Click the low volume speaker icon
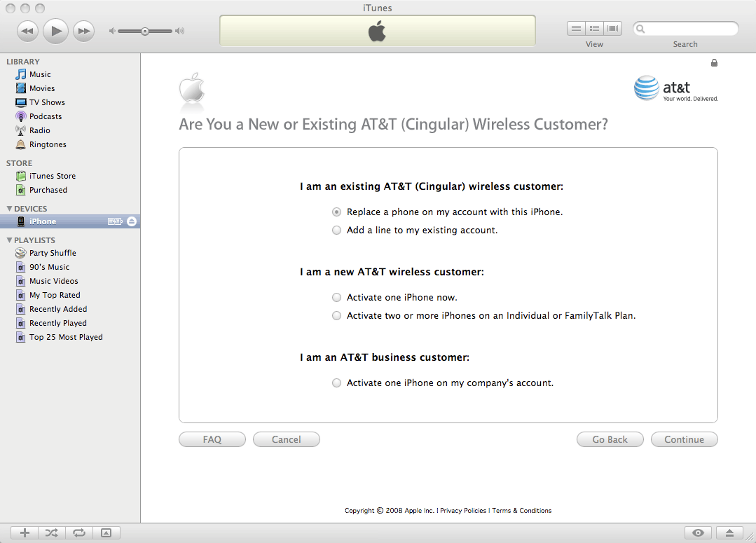This screenshot has width=756, height=543. coord(112,31)
